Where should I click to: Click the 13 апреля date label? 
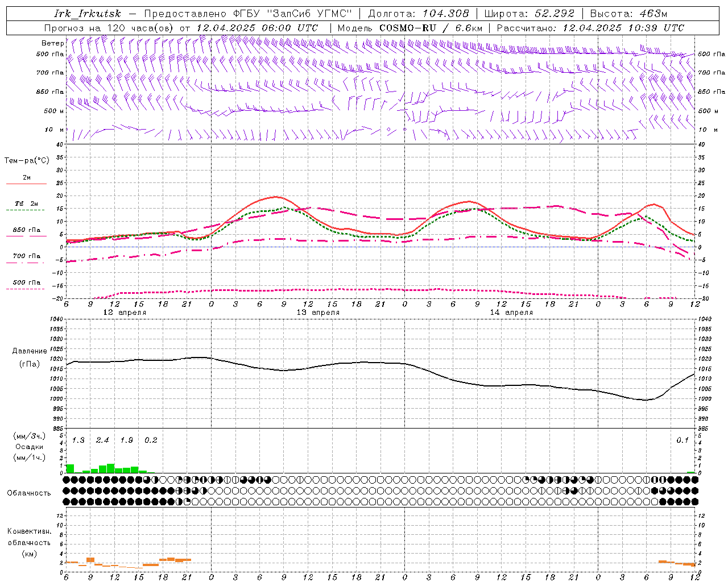click(x=318, y=313)
